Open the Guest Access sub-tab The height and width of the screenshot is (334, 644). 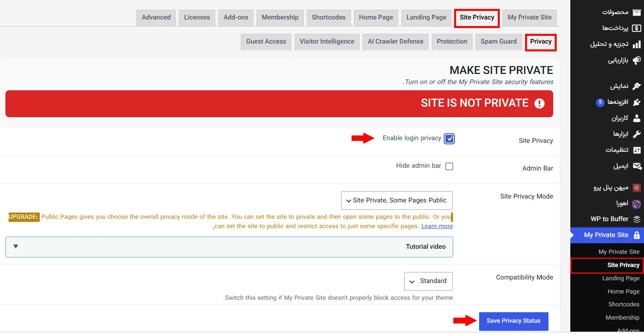pos(266,42)
